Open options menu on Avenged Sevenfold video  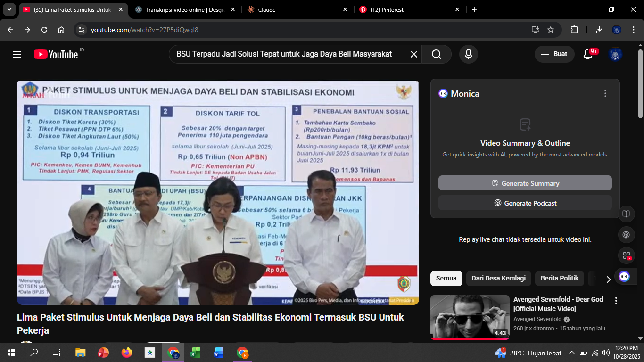point(616,300)
